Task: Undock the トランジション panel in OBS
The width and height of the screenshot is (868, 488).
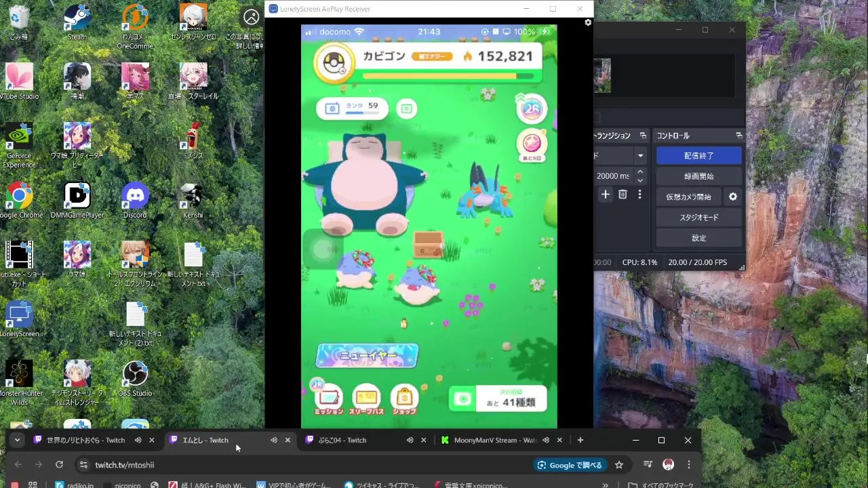Action: click(x=643, y=136)
